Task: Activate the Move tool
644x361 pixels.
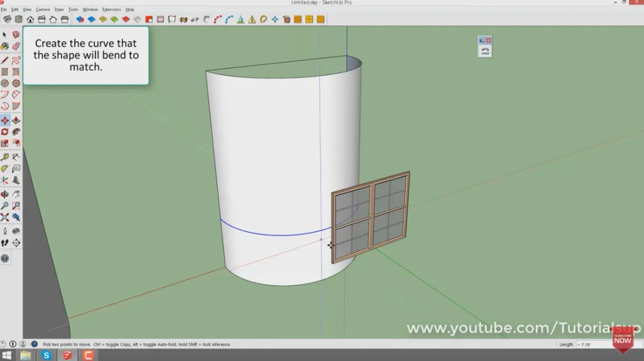Action: [x=5, y=120]
